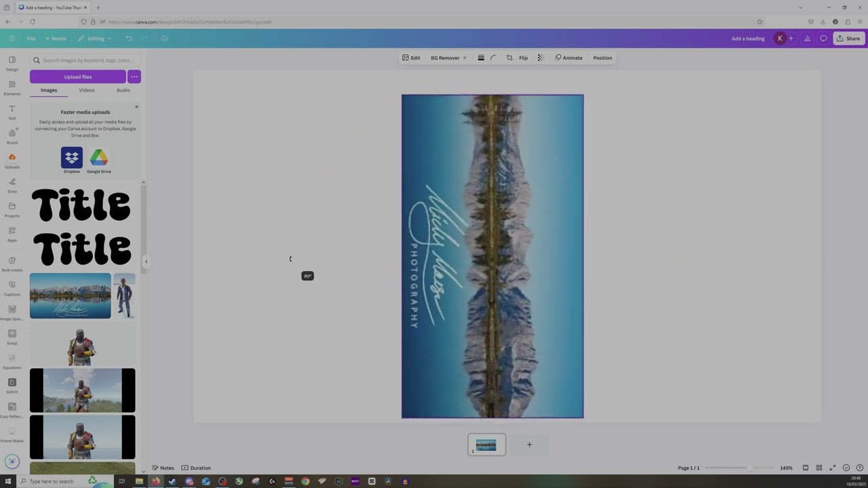Open the help question mark icon
This screenshot has height=488, width=868.
(x=860, y=468)
